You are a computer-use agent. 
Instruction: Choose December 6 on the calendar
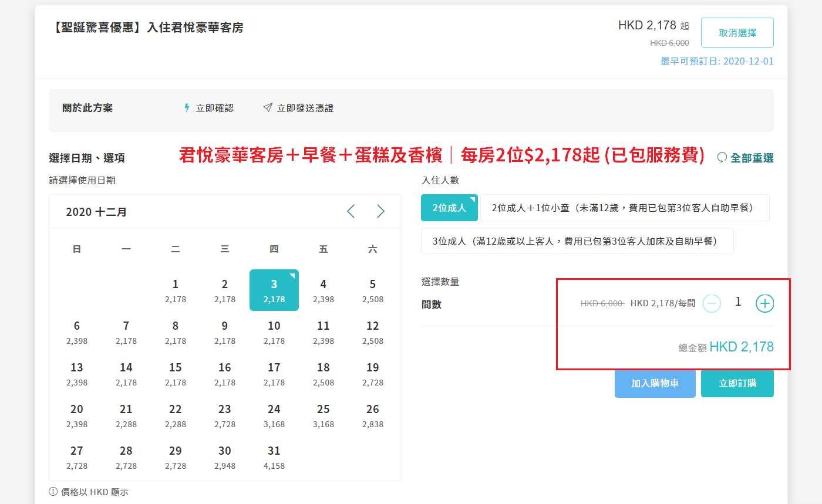(77, 332)
